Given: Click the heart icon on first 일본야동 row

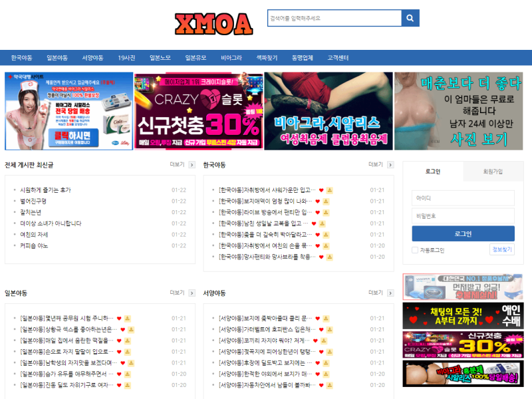Looking at the screenshot, I should pos(119,318).
